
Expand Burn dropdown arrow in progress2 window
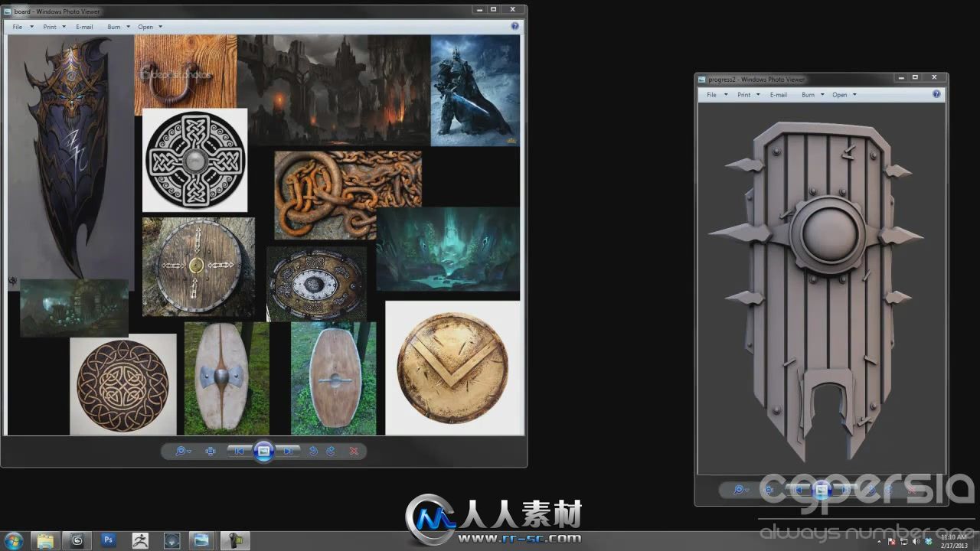pos(822,95)
